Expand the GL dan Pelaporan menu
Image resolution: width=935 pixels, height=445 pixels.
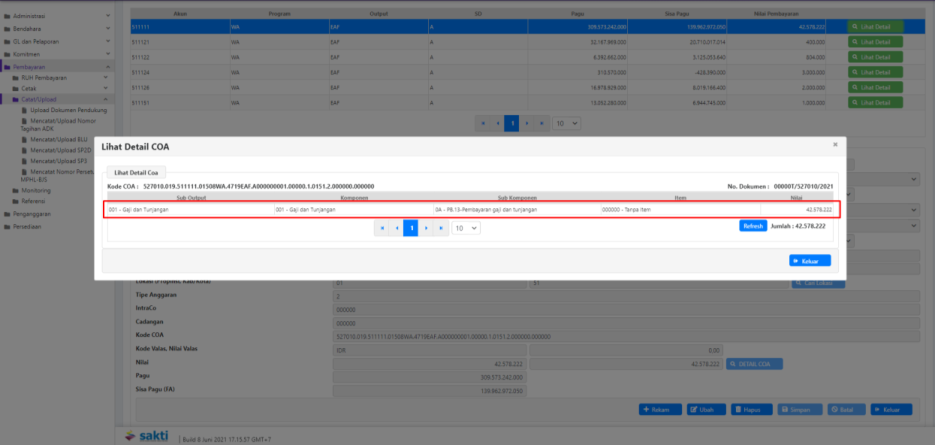coord(106,41)
